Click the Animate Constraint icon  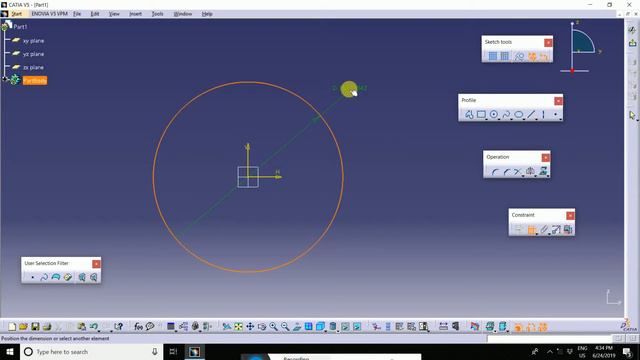tap(556, 230)
